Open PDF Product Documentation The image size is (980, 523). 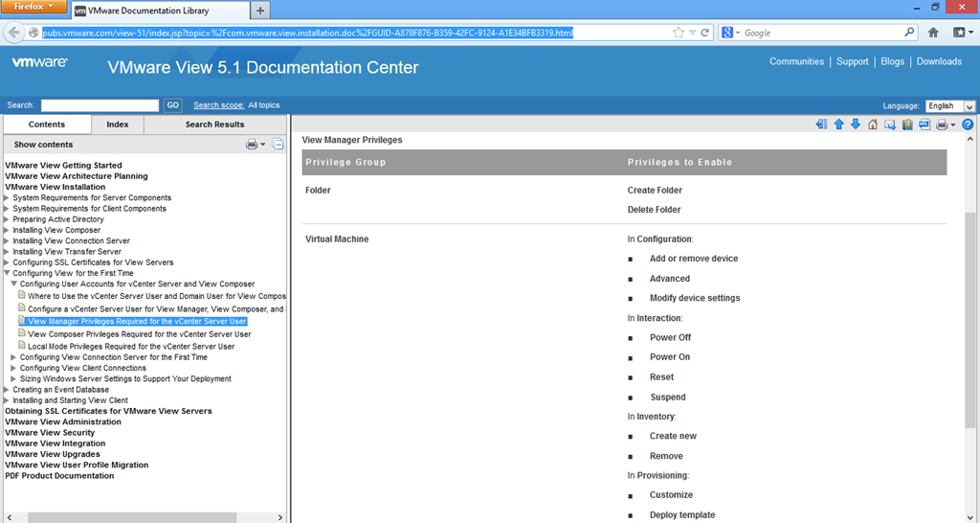pyautogui.click(x=59, y=475)
